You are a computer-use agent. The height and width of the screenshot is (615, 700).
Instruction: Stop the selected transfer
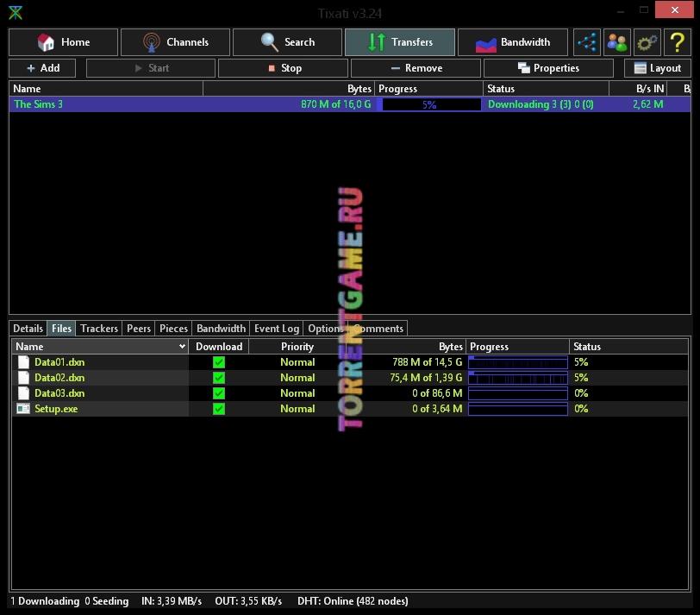(283, 68)
